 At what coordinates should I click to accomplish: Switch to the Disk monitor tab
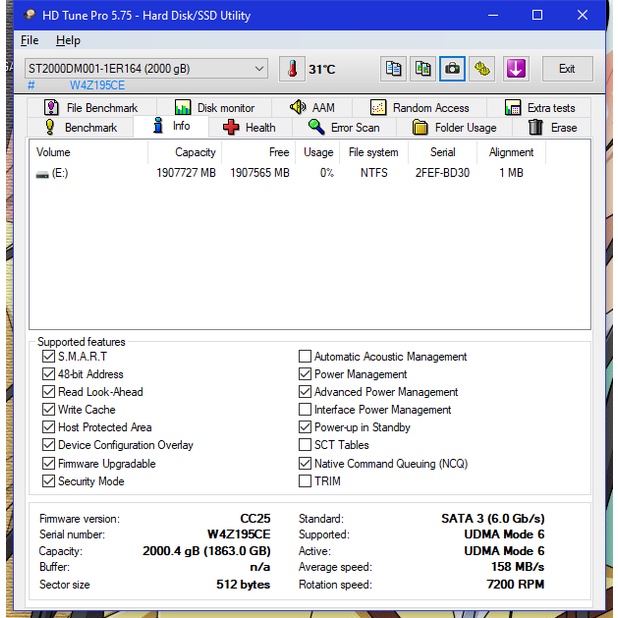[214, 108]
